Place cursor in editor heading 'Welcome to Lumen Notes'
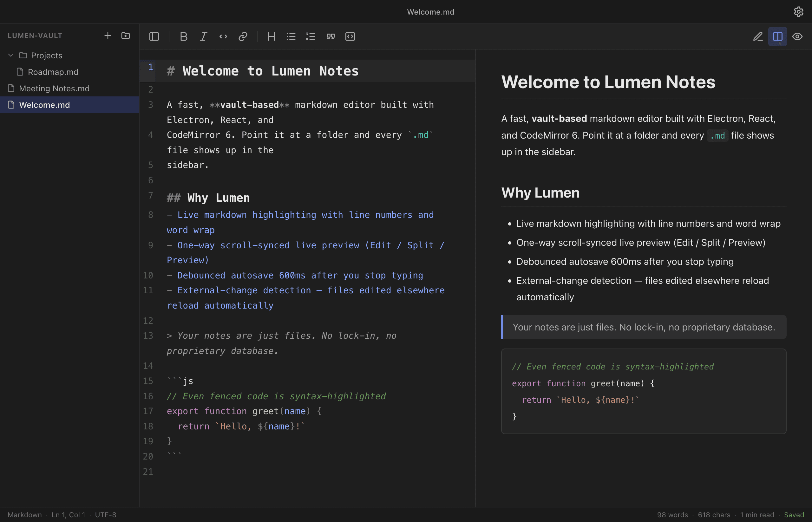 (x=271, y=71)
